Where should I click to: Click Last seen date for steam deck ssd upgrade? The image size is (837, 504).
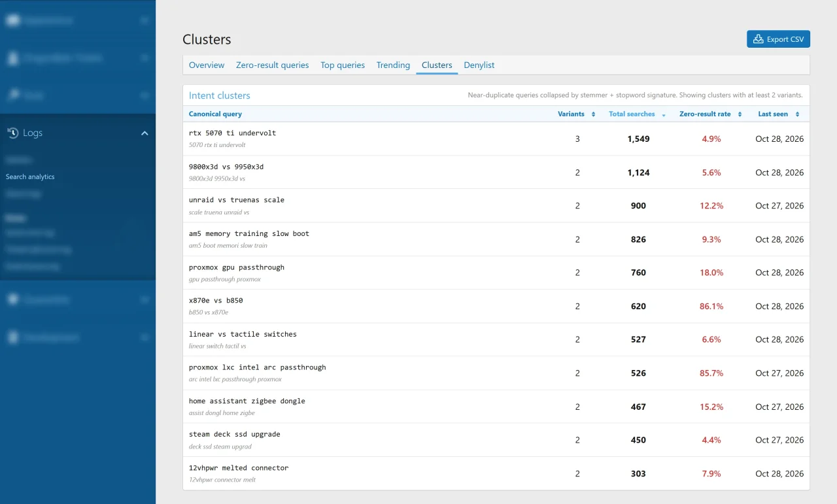click(x=779, y=441)
